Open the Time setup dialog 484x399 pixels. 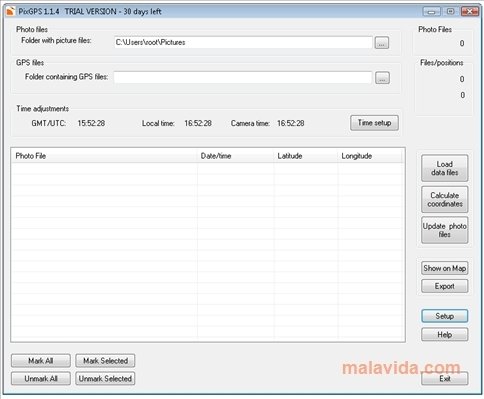[x=374, y=123]
